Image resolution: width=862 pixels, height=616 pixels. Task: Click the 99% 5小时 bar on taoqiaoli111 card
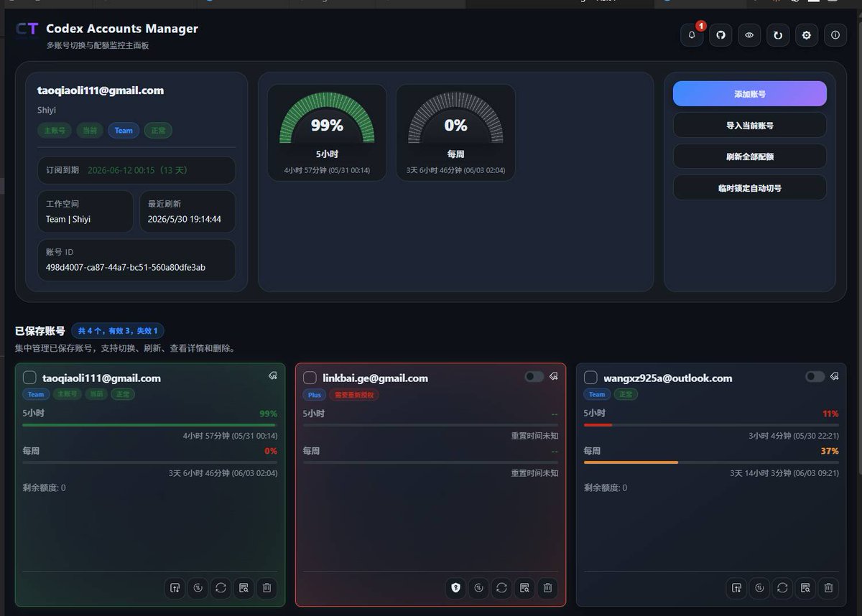(150, 424)
